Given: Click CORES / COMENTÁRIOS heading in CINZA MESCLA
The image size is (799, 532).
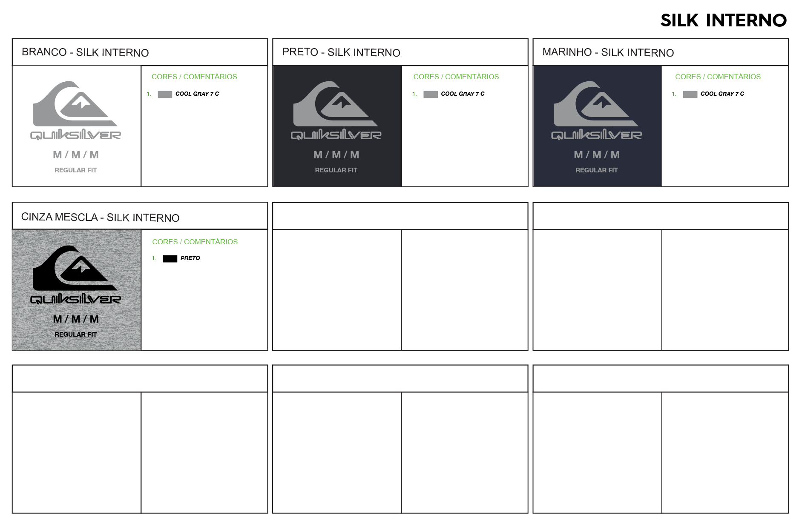Looking at the screenshot, I should pyautogui.click(x=195, y=242).
